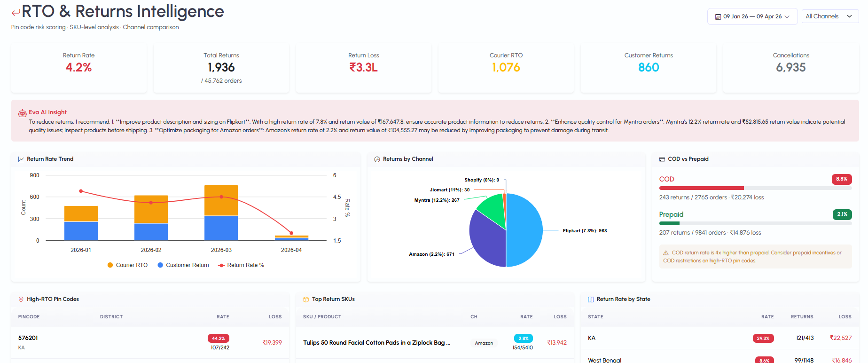Click the COD vs Prepaid card icon

click(662, 159)
